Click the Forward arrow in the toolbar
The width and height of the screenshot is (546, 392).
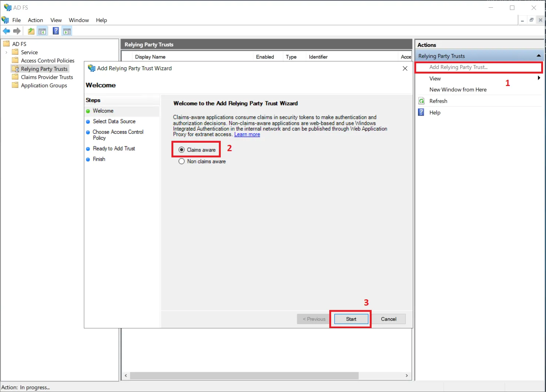pyautogui.click(x=17, y=31)
